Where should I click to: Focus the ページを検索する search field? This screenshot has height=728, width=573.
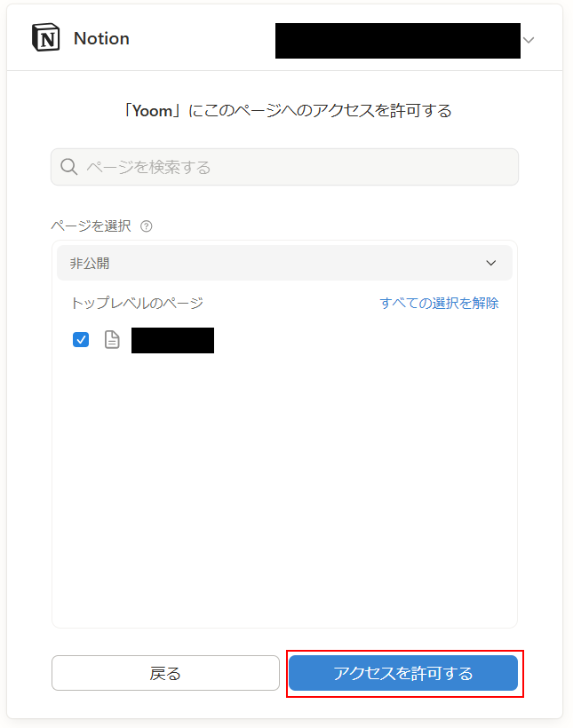[284, 167]
